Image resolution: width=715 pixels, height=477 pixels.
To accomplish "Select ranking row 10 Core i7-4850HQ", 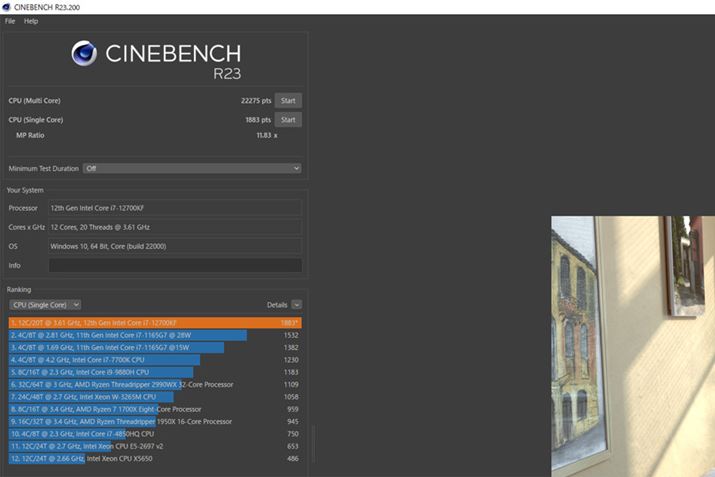I will [155, 434].
